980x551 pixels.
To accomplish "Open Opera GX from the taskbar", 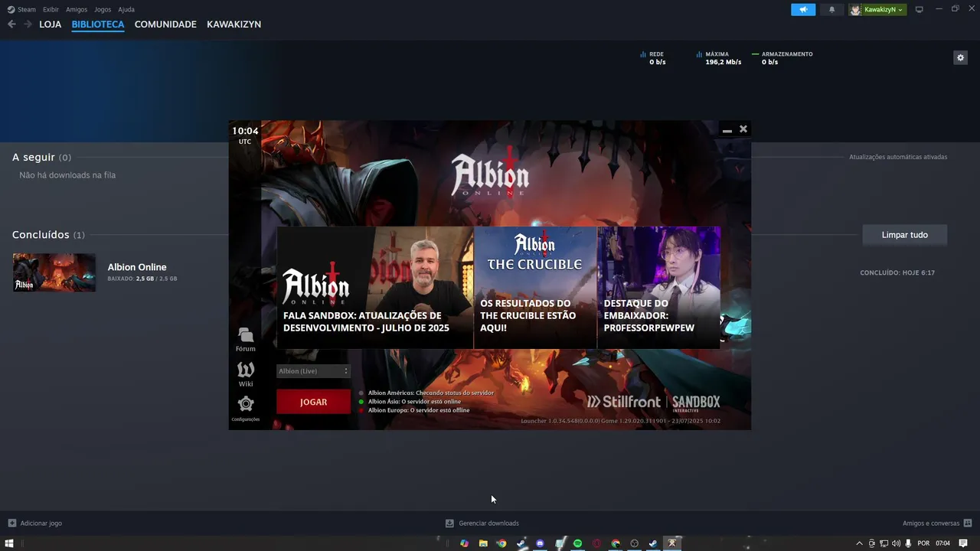I will click(596, 543).
